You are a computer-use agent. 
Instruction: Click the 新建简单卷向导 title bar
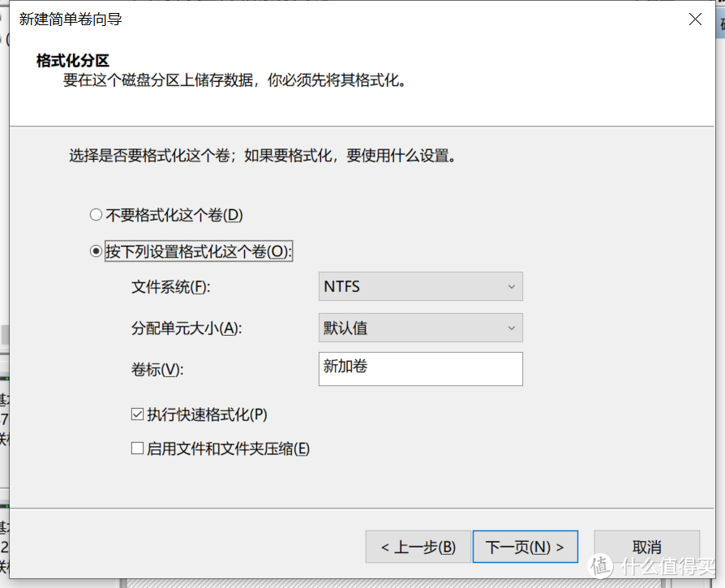click(x=324, y=19)
